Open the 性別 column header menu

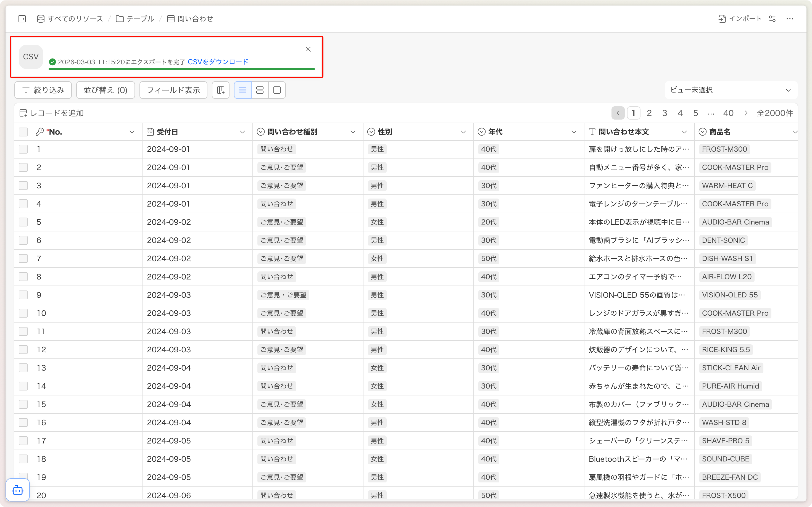[463, 132]
